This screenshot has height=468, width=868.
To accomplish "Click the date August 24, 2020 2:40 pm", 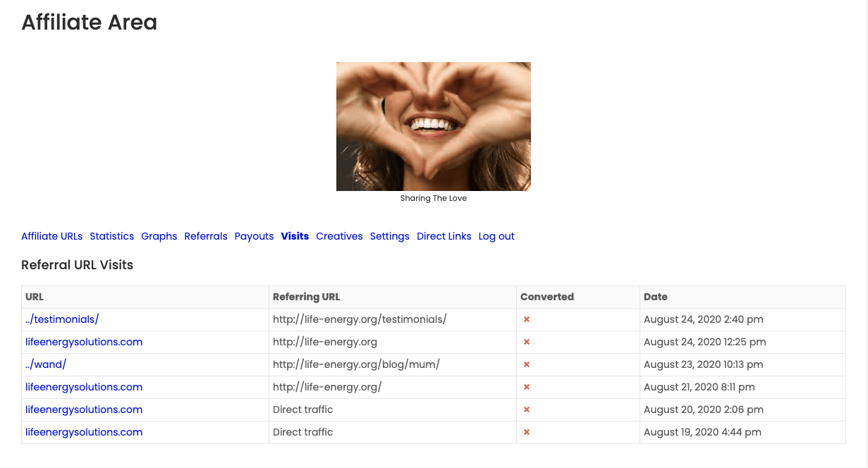I will click(x=704, y=319).
